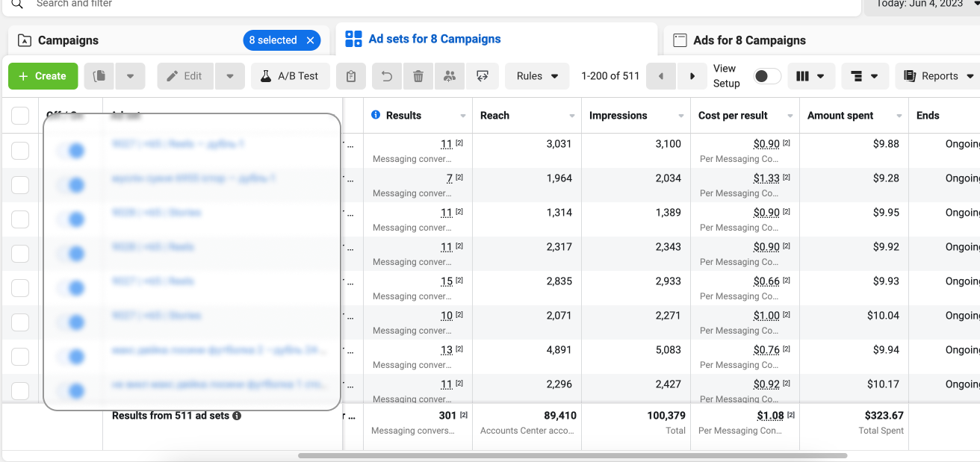Click the trash delete icon

418,76
